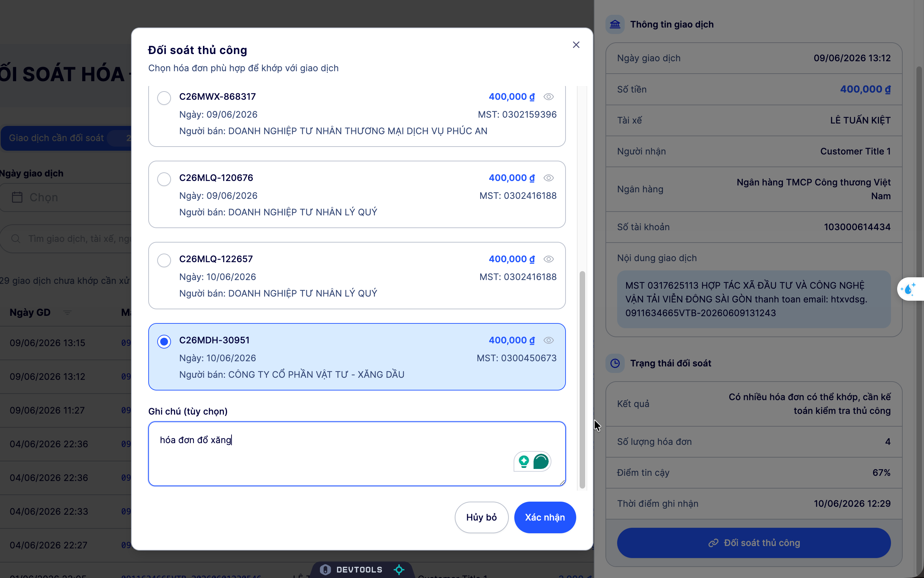Click the calendar icon in date field
Screen dimensions: 924x578
[17, 197]
